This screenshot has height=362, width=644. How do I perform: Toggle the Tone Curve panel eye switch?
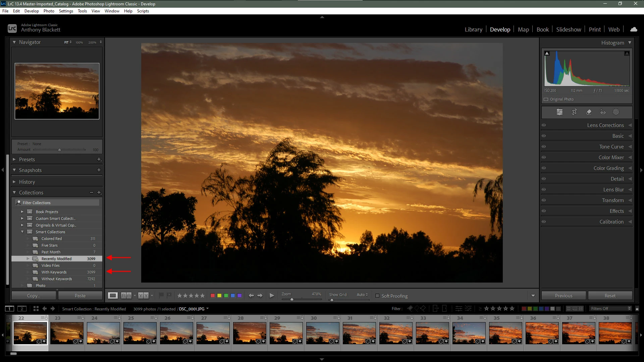tap(544, 147)
